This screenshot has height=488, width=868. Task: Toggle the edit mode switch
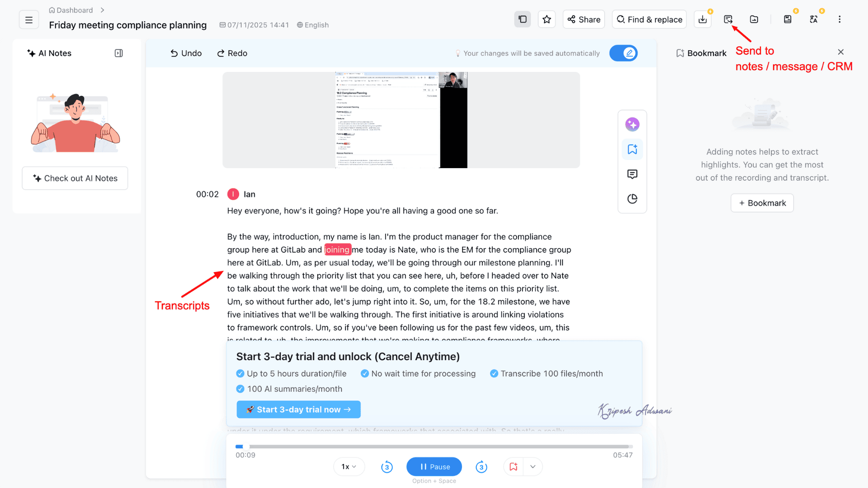point(623,53)
